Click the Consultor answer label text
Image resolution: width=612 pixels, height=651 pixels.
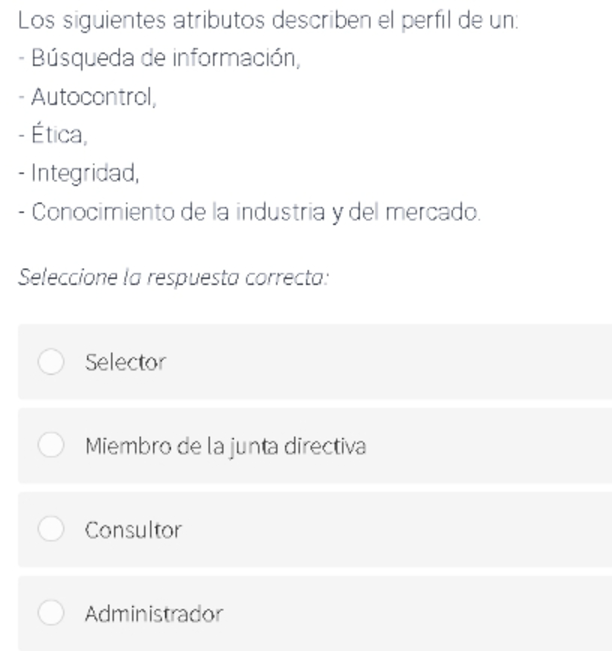tap(133, 530)
